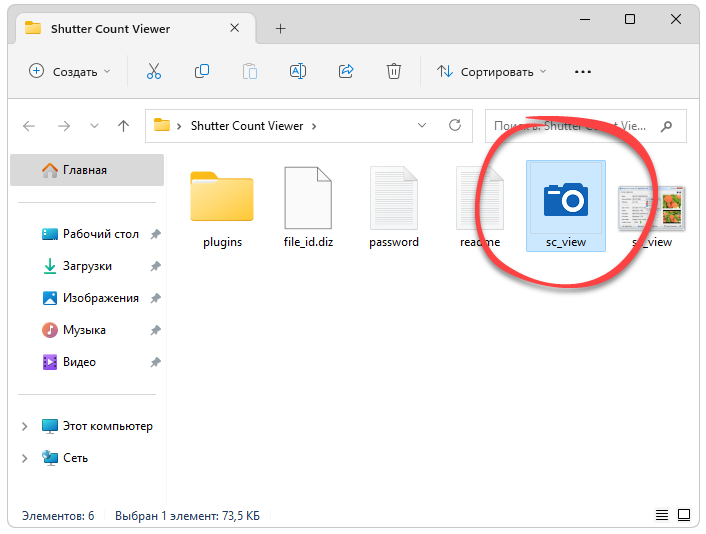Unpin Рабочий стол using its pin icon

pos(155,234)
